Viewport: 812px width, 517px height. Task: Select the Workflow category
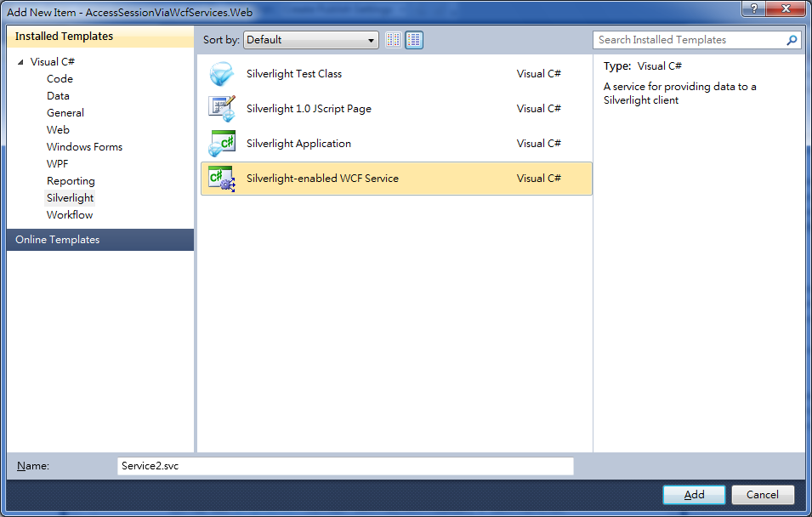pos(70,215)
